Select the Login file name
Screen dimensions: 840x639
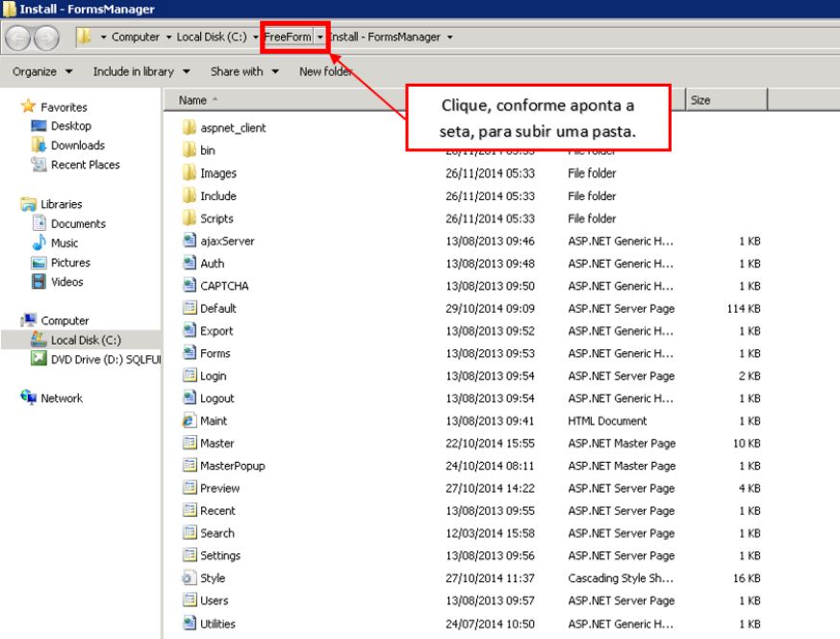(214, 375)
